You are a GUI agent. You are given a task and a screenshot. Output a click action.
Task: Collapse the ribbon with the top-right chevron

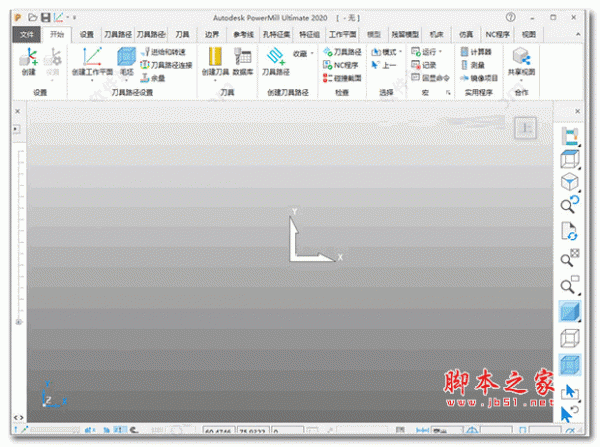[578, 34]
